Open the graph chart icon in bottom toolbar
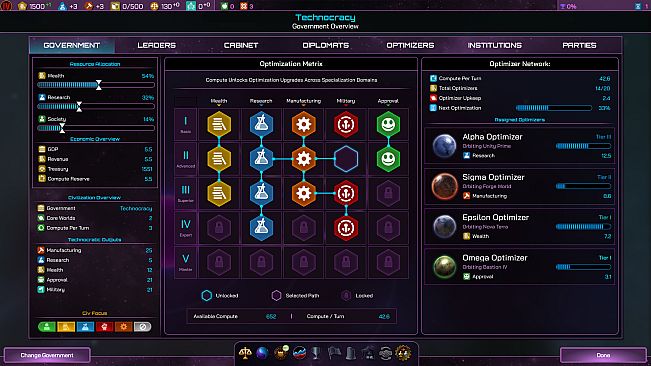Image resolution: width=651 pixels, height=366 pixels. click(x=299, y=353)
